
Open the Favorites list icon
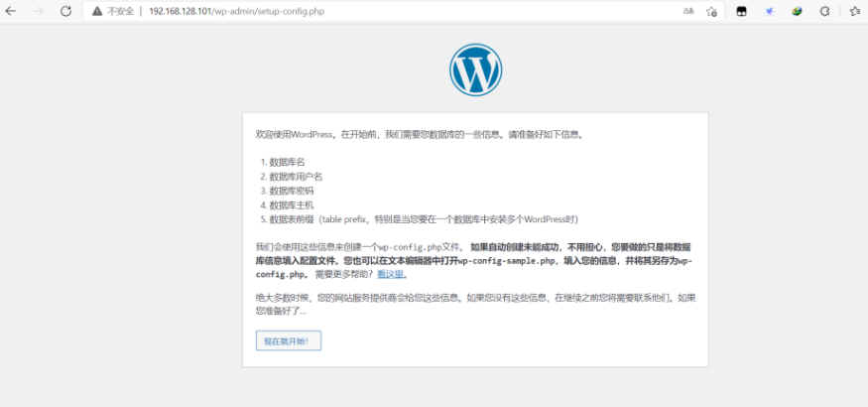(855, 11)
